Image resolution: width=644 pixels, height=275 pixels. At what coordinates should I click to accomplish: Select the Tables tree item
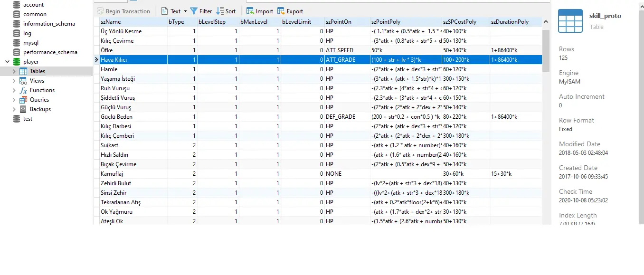(38, 71)
